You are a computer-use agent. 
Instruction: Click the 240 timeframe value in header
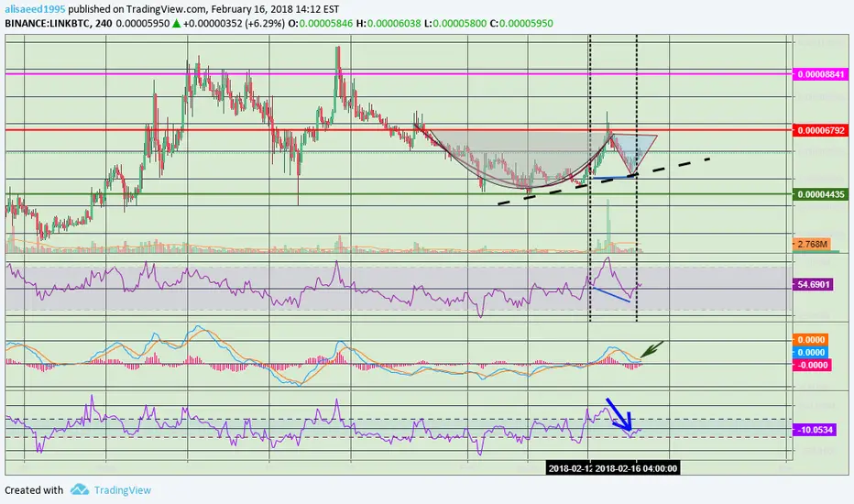click(x=103, y=24)
